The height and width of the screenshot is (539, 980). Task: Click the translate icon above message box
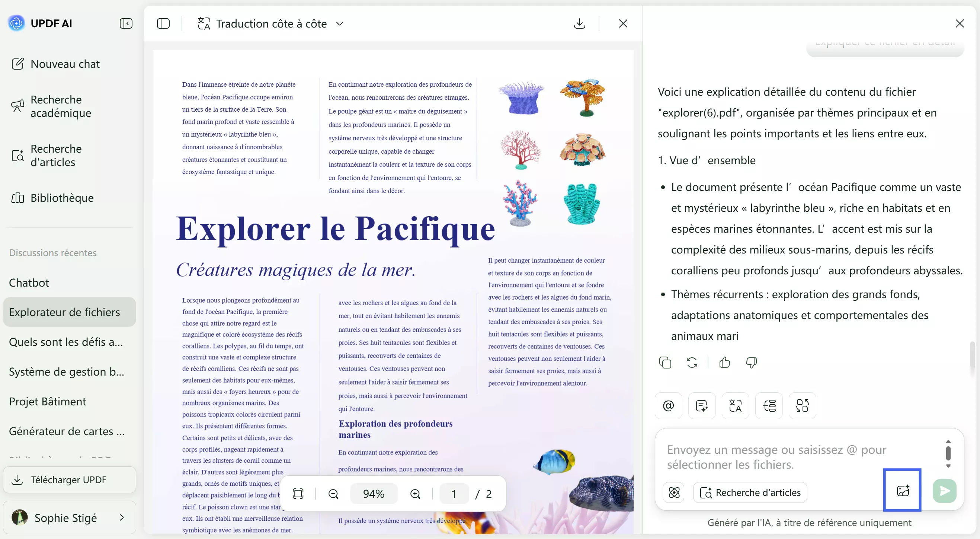(735, 406)
